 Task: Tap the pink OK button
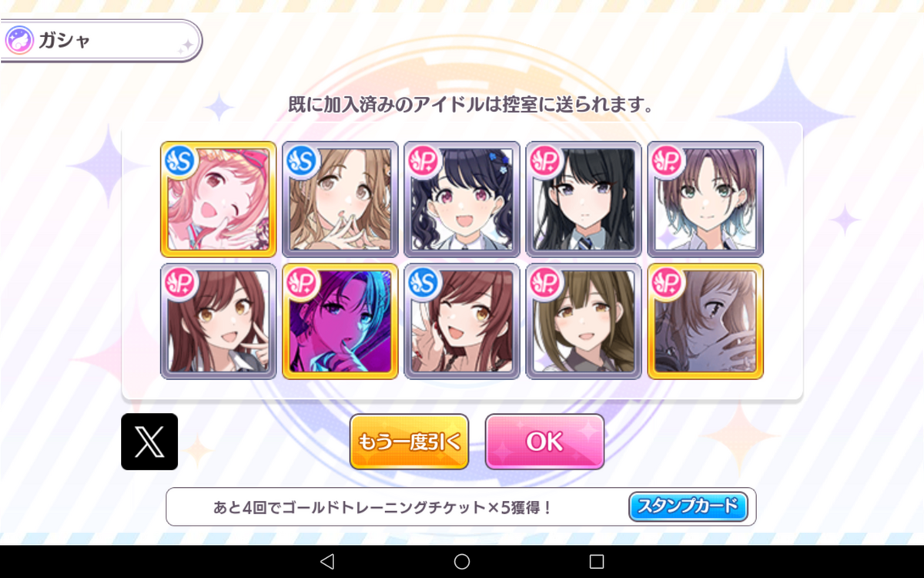(544, 442)
